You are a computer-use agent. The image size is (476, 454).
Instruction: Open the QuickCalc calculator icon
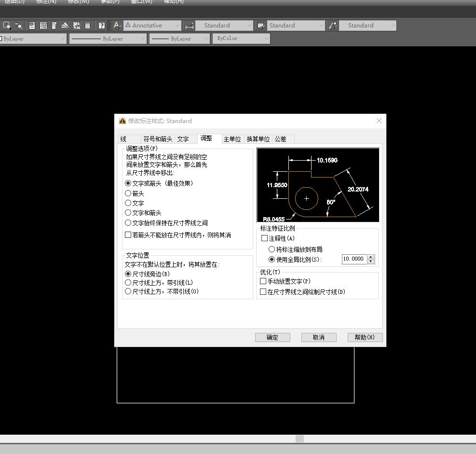coord(87,26)
